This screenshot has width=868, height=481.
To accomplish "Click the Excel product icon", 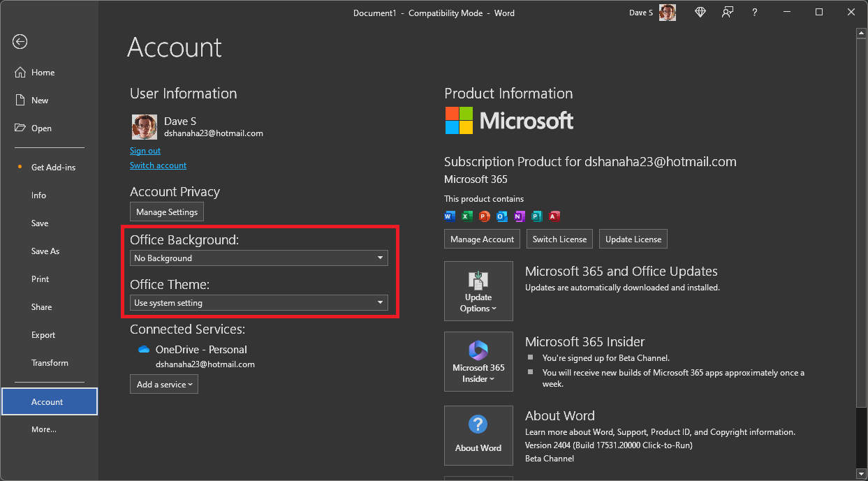I will click(467, 216).
